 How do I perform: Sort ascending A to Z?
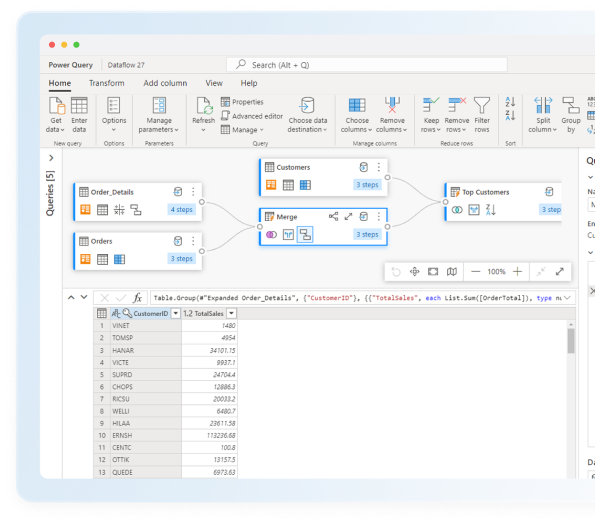[510, 102]
